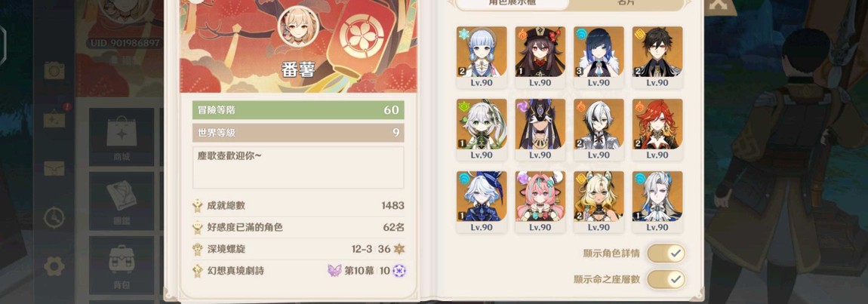Open the camera icon in left sidebar
This screenshot has height=304, width=868.
[x=54, y=70]
